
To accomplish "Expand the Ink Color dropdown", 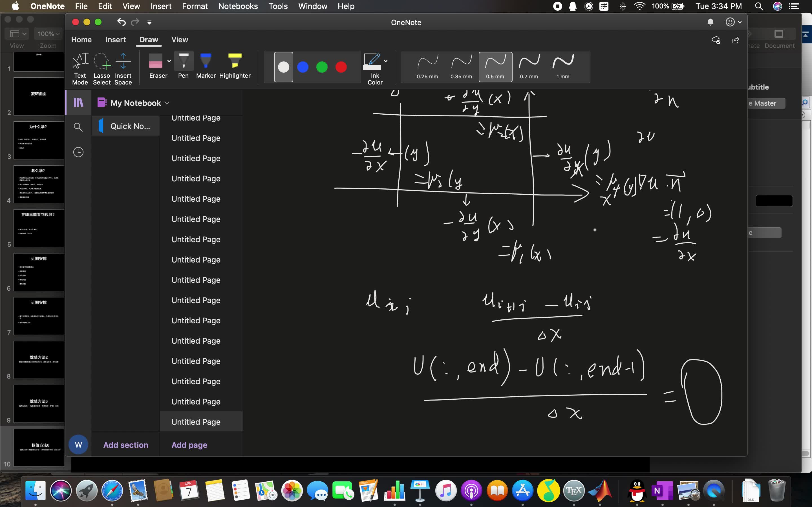I will coord(386,61).
